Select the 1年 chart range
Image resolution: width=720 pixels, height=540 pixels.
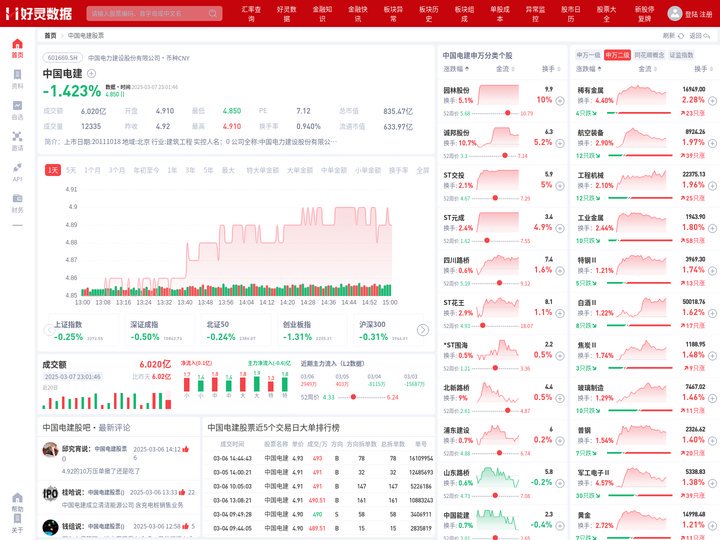click(x=172, y=170)
